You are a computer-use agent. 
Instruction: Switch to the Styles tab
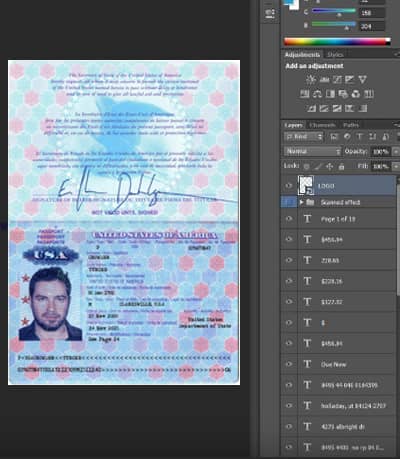pyautogui.click(x=335, y=55)
